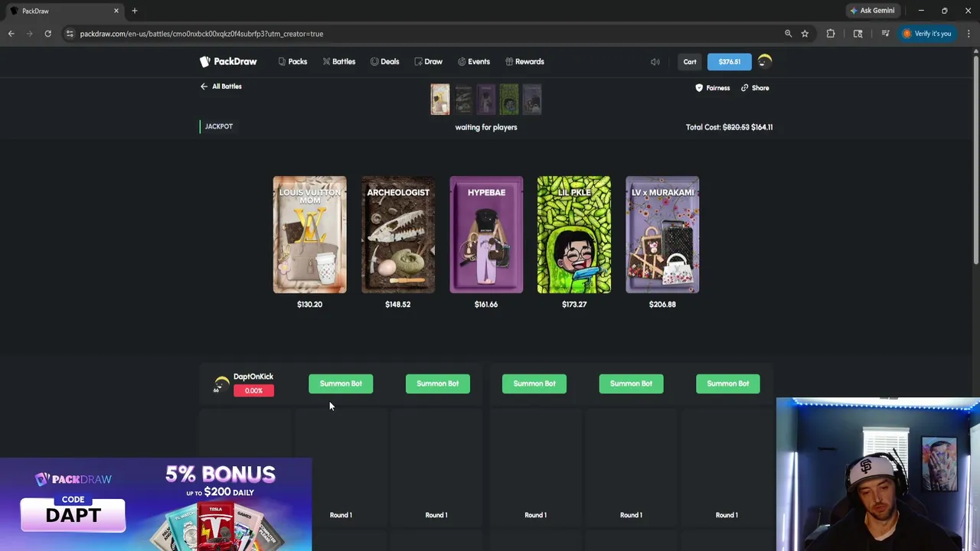Reload the page
This screenshot has width=980, height=551.
[47, 34]
